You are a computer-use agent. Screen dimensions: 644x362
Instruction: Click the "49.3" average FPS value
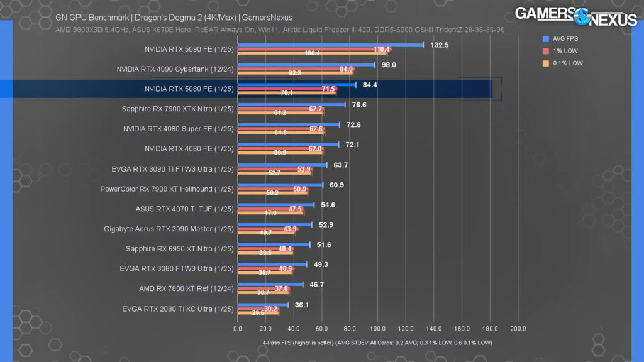click(321, 265)
